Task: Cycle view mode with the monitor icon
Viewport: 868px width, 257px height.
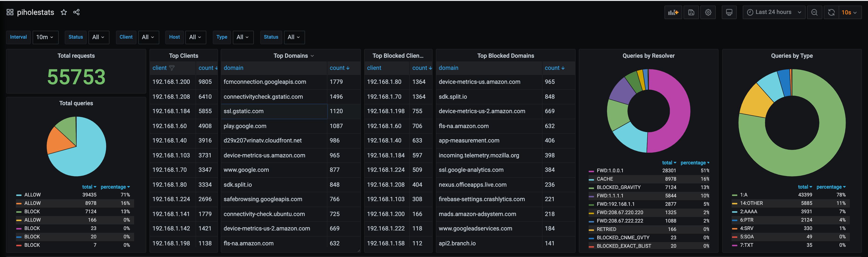Action: pos(729,13)
